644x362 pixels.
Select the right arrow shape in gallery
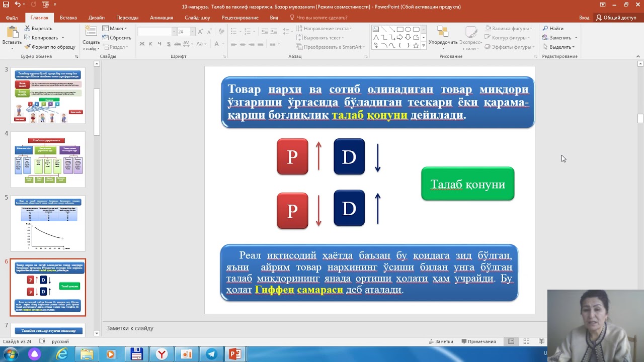point(400,37)
